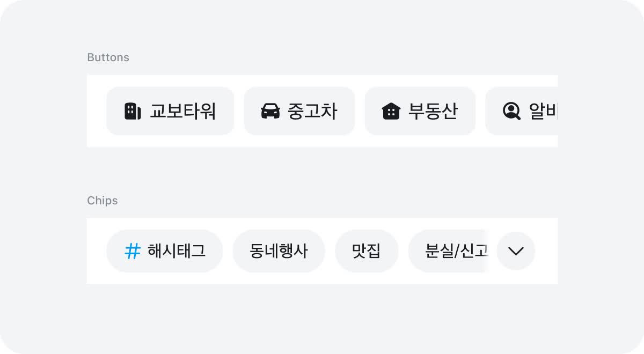644x354 pixels.
Task: Click white space right of the chevron button
Action: click(x=547, y=251)
